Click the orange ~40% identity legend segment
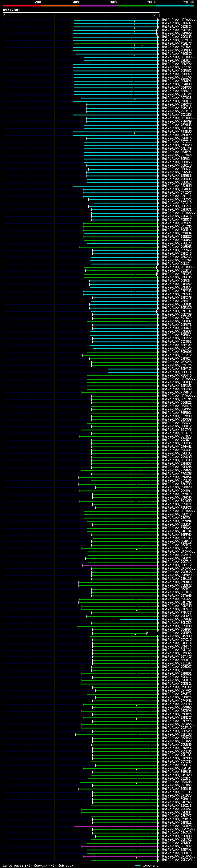The image size is (197, 868). coord(60,6)
